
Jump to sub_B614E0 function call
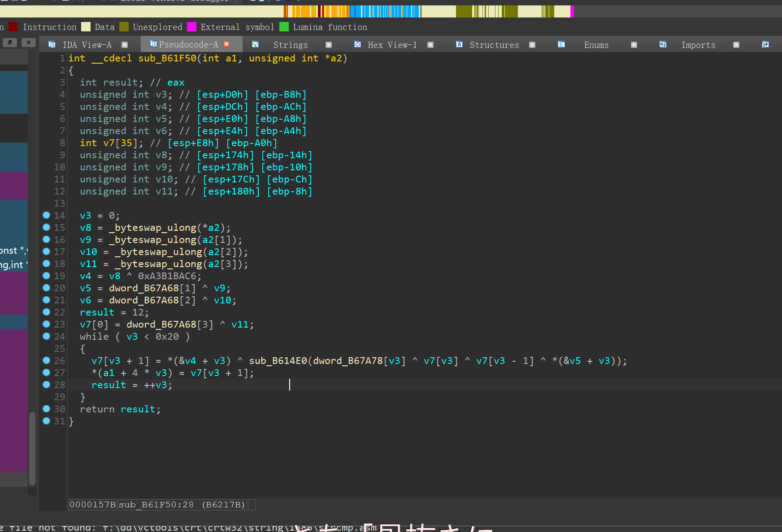point(278,361)
